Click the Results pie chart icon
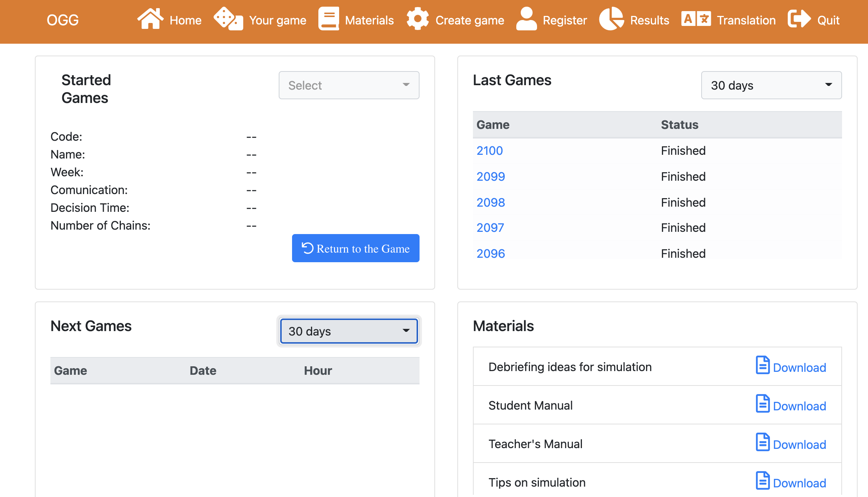The image size is (868, 497). [x=612, y=19]
